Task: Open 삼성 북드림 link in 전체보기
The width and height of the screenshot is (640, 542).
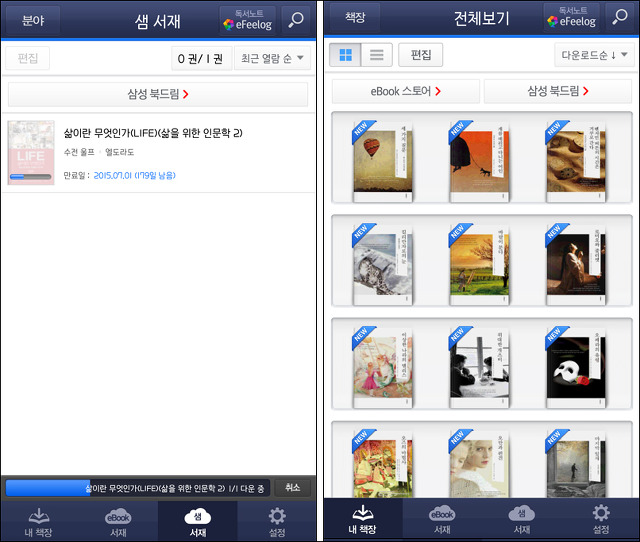Action: click(558, 91)
